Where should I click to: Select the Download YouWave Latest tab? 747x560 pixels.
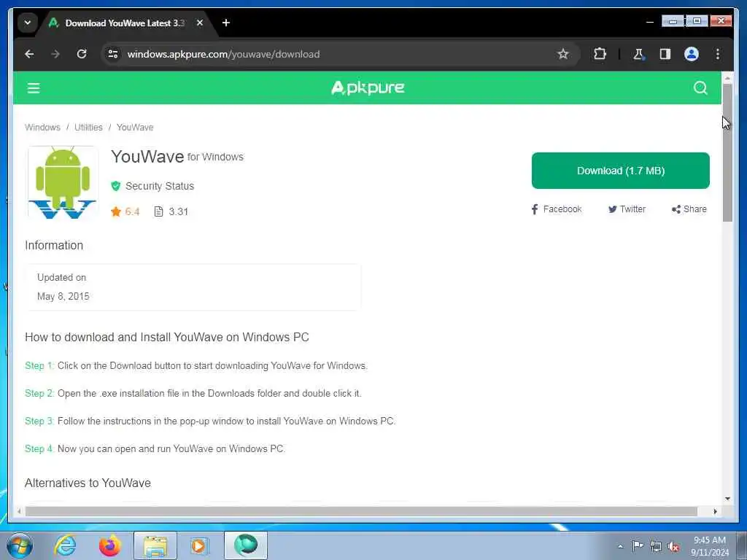(x=124, y=23)
